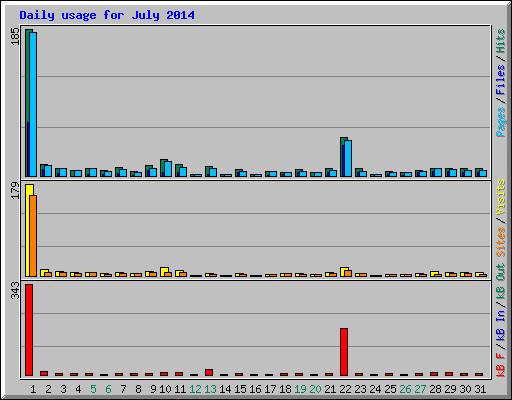The height and width of the screenshot is (400, 512).
Task: Click day label '4' on the x-axis
Action: [x=78, y=389]
